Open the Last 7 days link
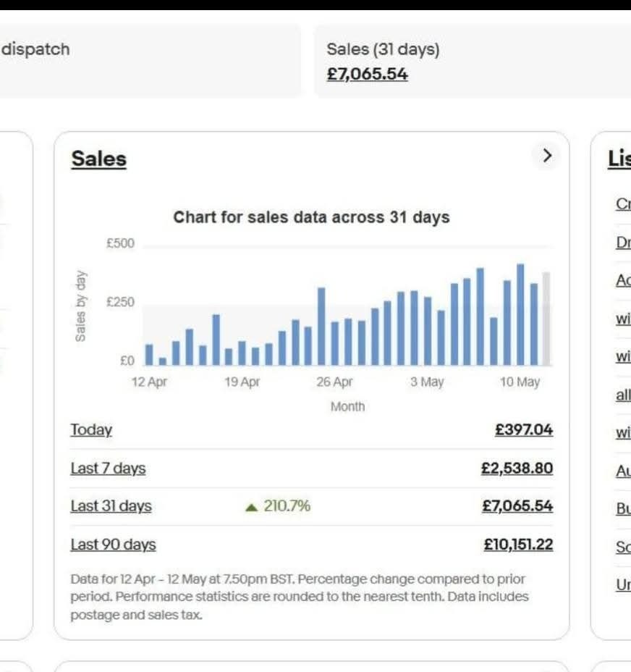 (108, 468)
